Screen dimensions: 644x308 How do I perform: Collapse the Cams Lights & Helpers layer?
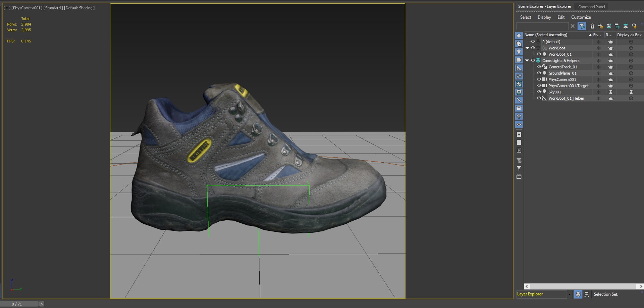527,60
